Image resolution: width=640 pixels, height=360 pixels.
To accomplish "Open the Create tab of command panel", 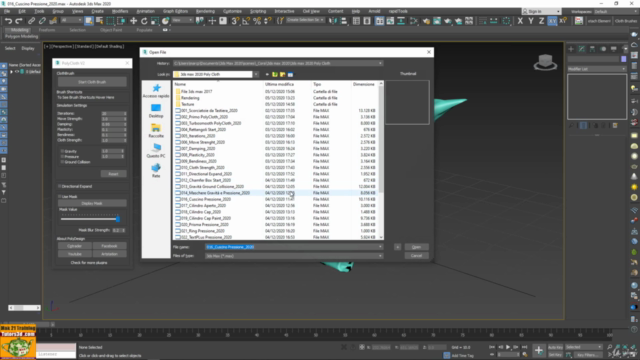I will (571, 49).
